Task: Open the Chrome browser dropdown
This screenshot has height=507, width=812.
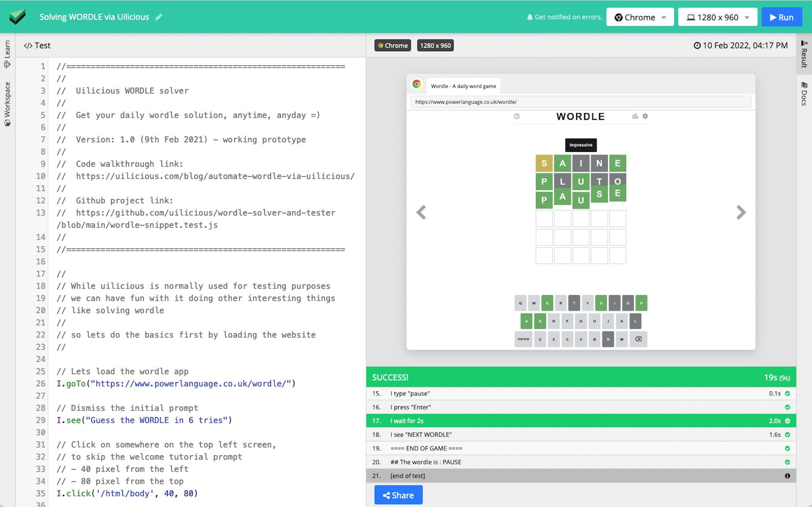Action: [640, 17]
